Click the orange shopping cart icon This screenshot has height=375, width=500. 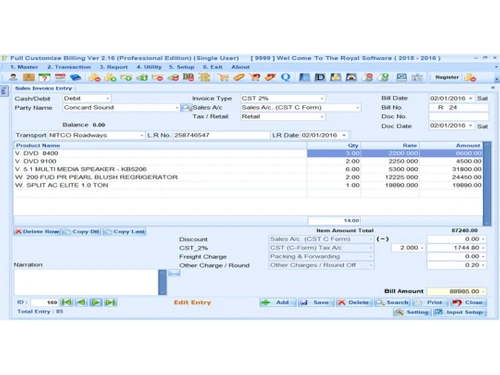click(x=223, y=77)
